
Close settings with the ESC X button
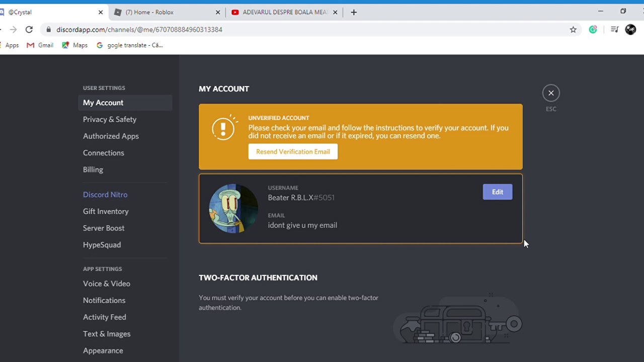point(551,93)
